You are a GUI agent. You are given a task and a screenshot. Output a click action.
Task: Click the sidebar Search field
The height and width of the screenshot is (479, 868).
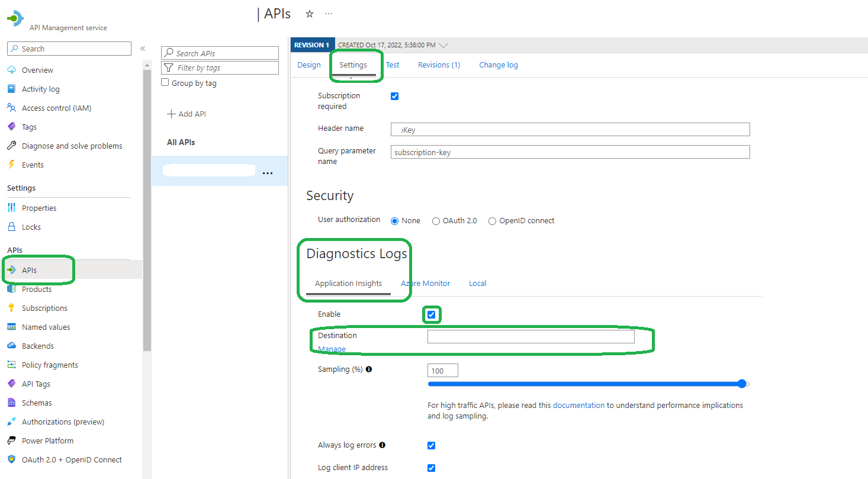click(69, 49)
